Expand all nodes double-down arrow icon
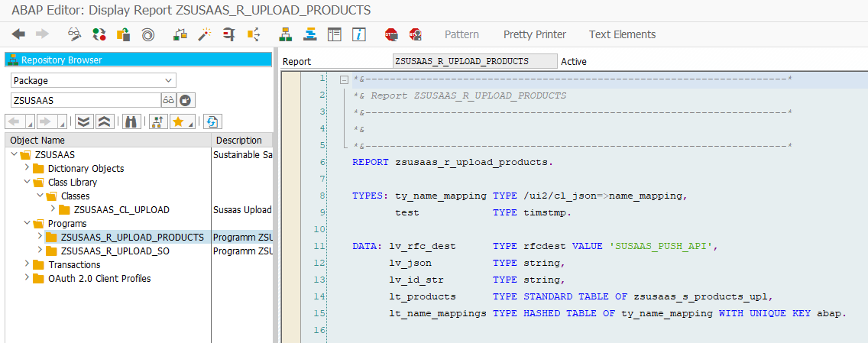 coord(84,121)
